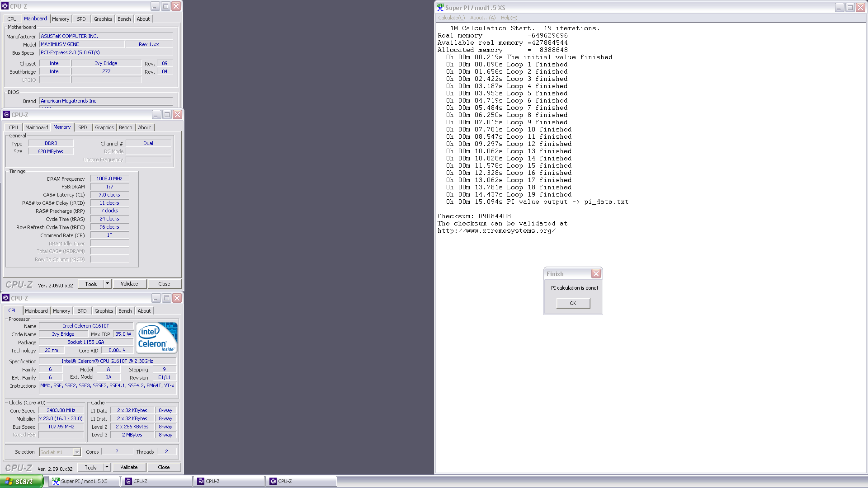Viewport: 868px width, 488px height.
Task: Activate first CPU-Z taskbar button
Action: coord(157,481)
